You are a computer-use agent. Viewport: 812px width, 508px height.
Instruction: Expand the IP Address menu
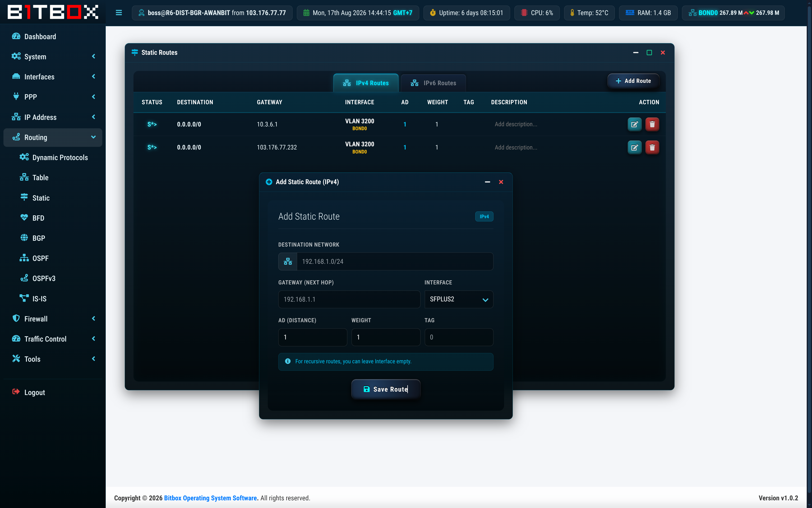click(53, 117)
